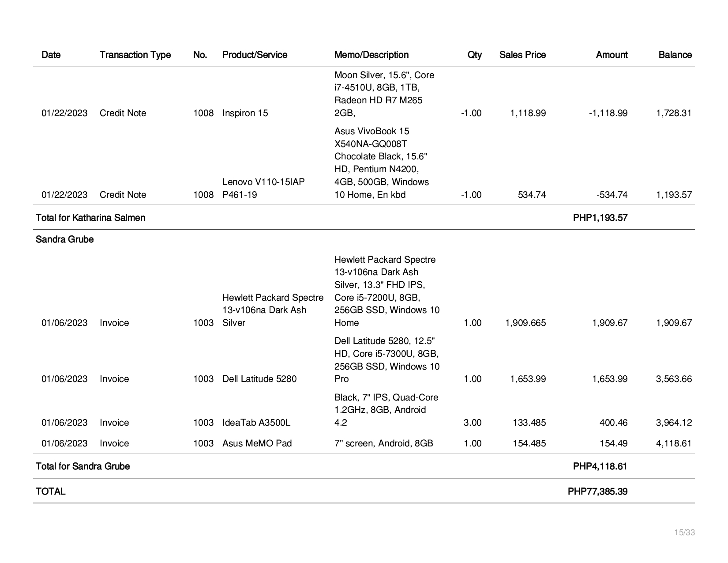Click the Memo/Description column header
Screen dimensions: 728x563
(372, 55)
